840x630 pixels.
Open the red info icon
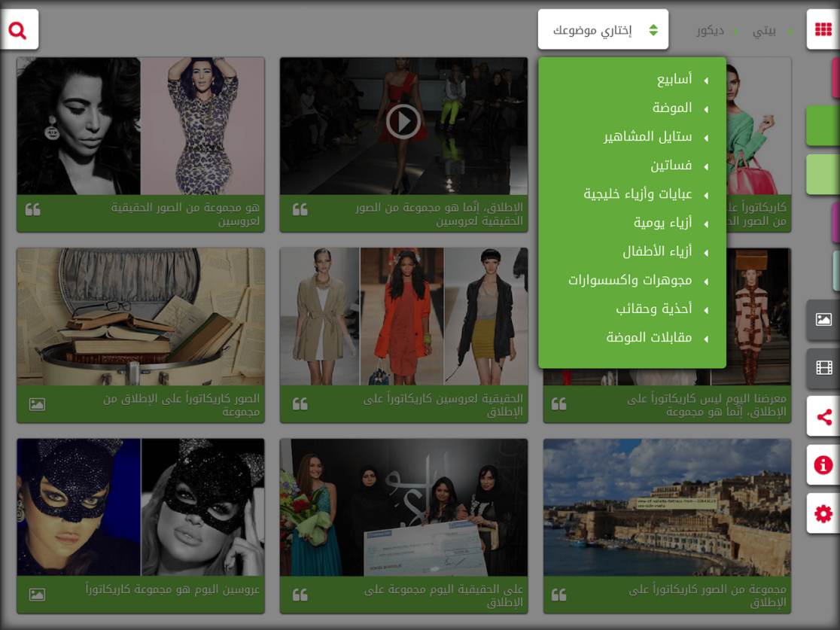point(823,465)
